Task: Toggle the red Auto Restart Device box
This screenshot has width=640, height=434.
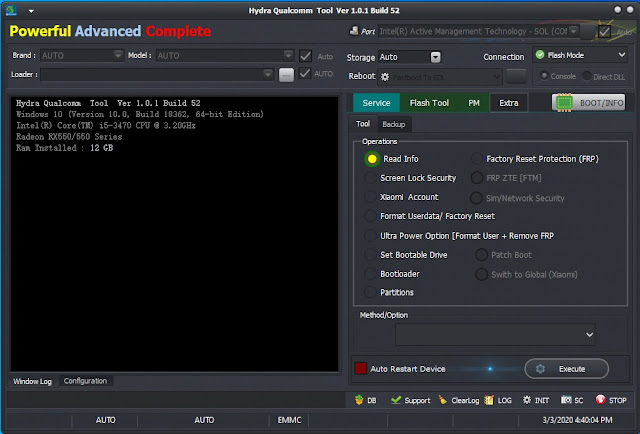Action: click(361, 369)
